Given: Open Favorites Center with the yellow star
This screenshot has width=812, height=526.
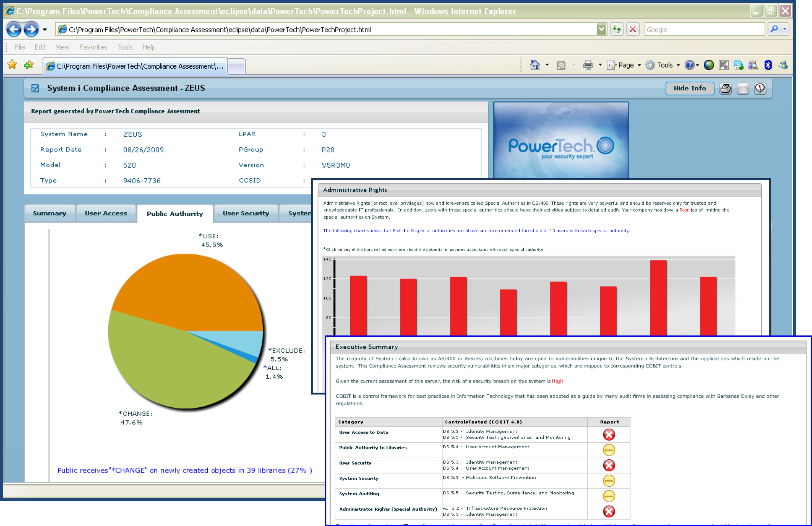Looking at the screenshot, I should [x=12, y=65].
